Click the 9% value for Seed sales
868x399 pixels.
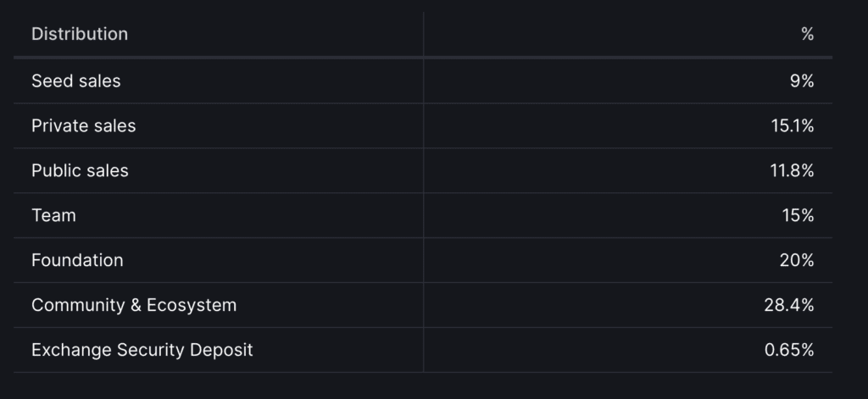click(x=801, y=81)
